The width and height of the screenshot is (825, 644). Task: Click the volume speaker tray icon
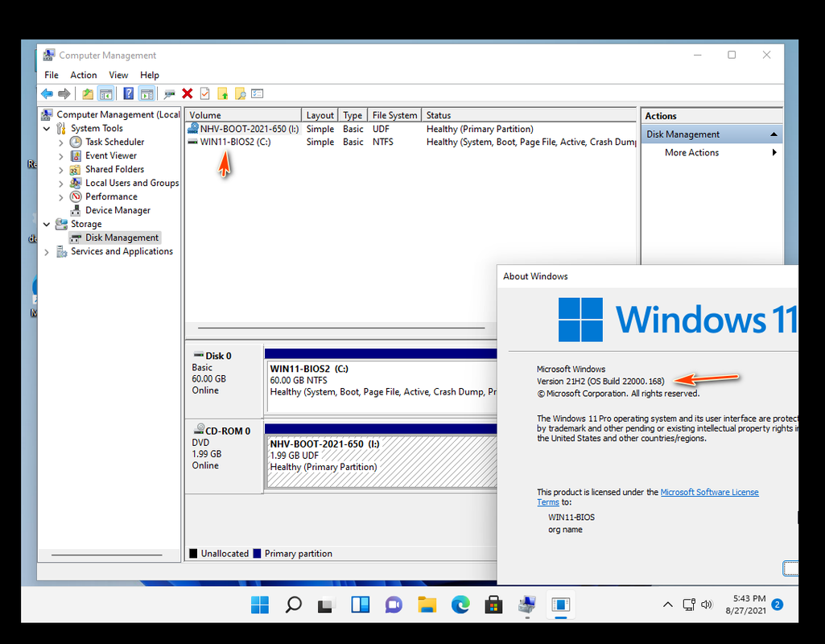tap(707, 605)
